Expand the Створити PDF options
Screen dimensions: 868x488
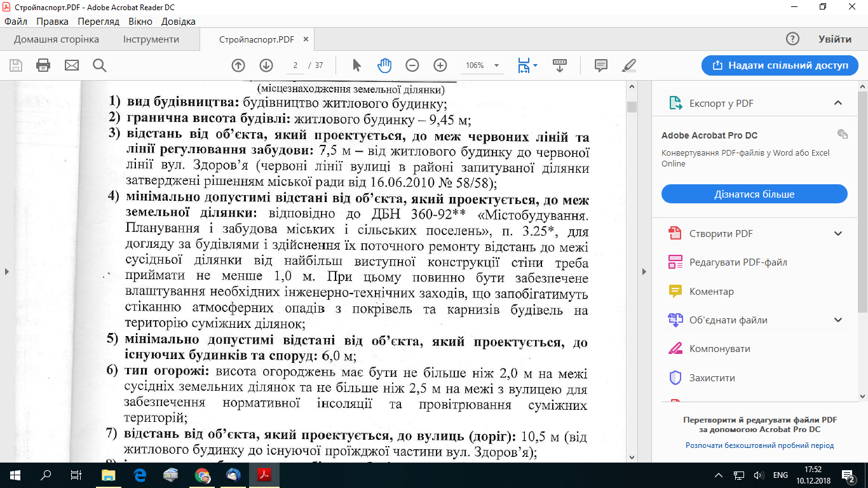click(838, 233)
